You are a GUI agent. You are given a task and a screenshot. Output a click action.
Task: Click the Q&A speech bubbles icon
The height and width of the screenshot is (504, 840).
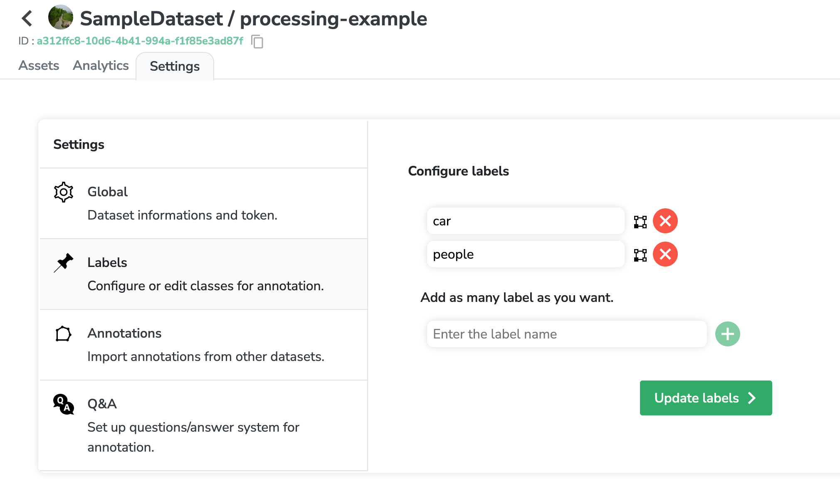coord(64,404)
